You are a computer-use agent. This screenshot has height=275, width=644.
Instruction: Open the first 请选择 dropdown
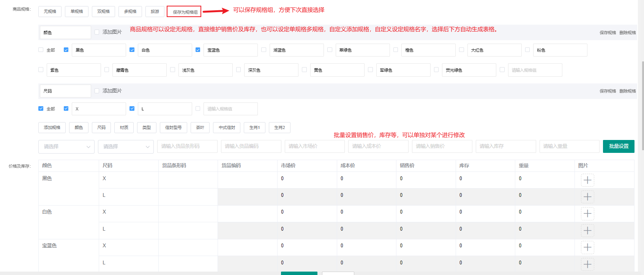pyautogui.click(x=66, y=146)
